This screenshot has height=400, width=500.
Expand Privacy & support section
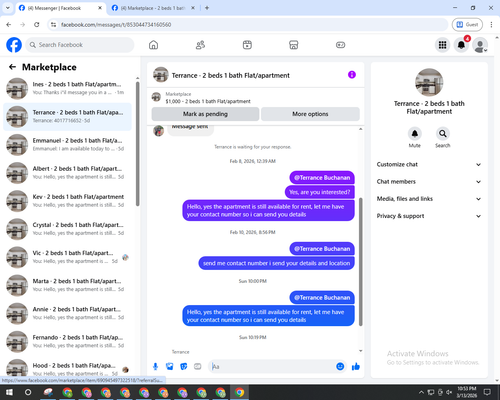(429, 216)
